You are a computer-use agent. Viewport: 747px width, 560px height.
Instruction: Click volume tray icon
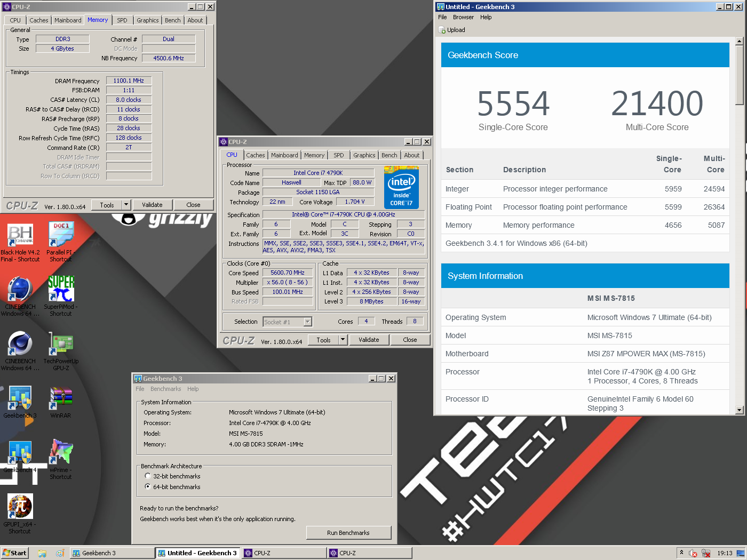693,553
